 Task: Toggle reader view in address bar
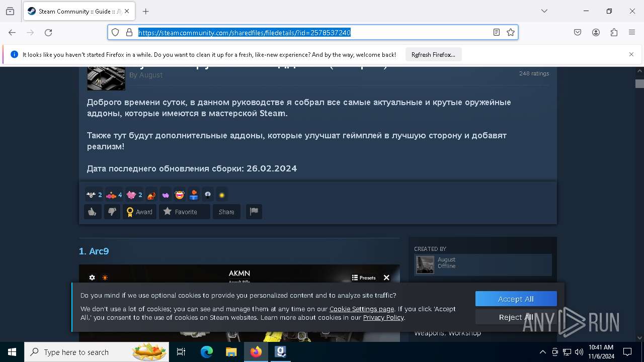[x=497, y=32]
